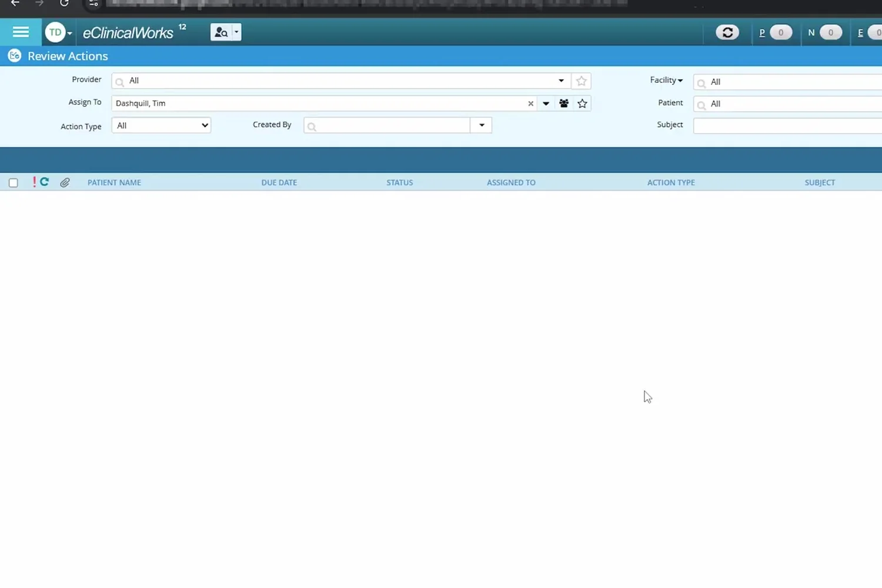Click into the Created By search field
This screenshot has height=588, width=882.
(x=387, y=125)
